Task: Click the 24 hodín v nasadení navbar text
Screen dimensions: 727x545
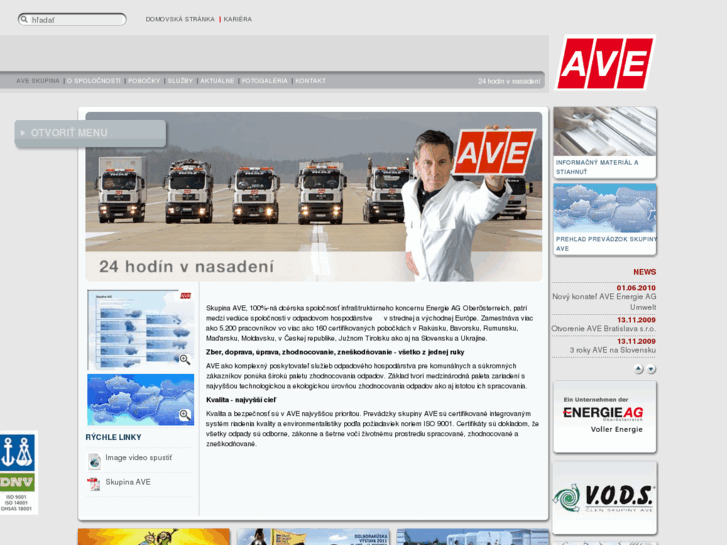Action: [509, 81]
